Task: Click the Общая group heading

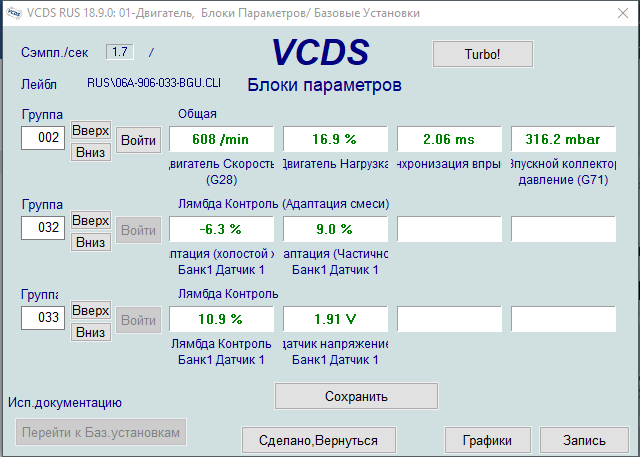Action: click(x=197, y=114)
